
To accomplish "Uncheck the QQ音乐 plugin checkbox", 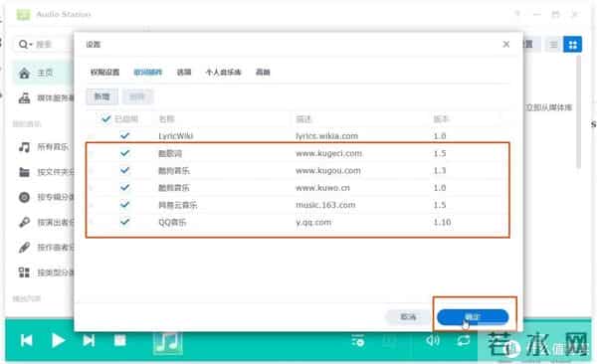I will tap(124, 222).
